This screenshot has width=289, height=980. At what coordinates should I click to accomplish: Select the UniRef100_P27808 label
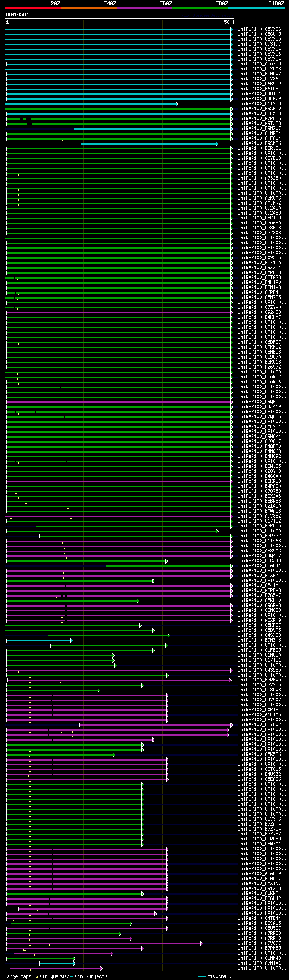tap(259, 233)
